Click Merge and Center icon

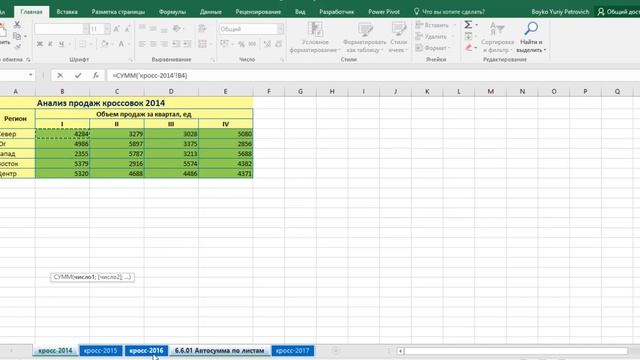[x=202, y=44]
